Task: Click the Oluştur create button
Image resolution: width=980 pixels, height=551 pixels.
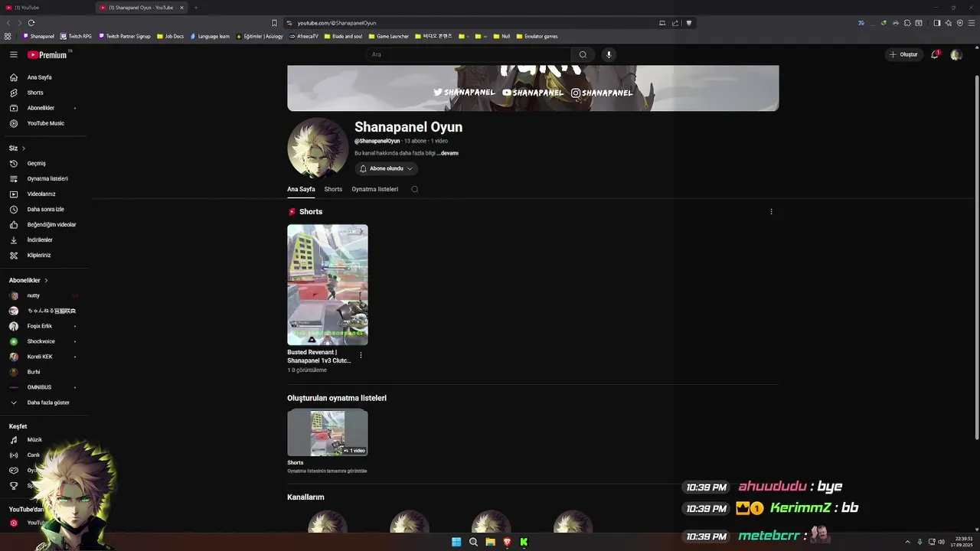Action: coord(903,54)
